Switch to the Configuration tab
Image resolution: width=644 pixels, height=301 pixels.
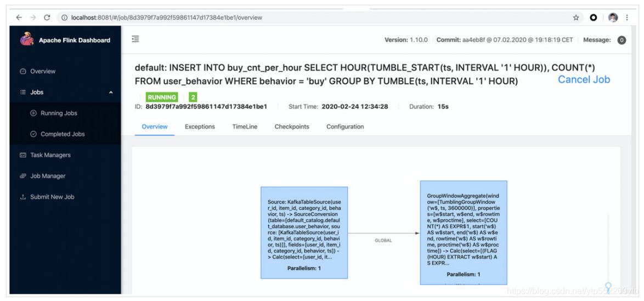345,127
